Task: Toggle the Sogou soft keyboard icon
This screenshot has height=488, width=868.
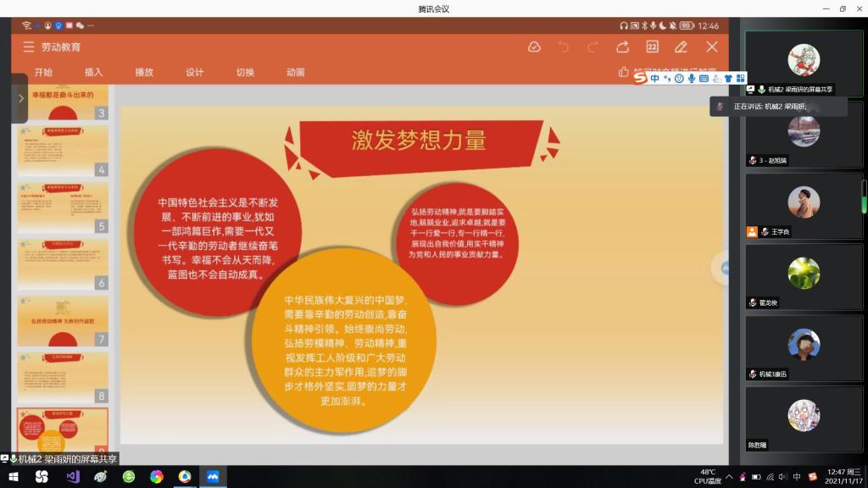Action: click(x=704, y=78)
